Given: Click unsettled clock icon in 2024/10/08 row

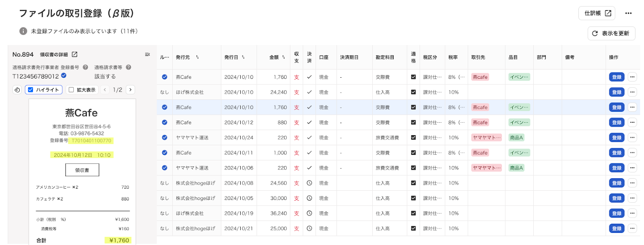Looking at the screenshot, I should (309, 183).
